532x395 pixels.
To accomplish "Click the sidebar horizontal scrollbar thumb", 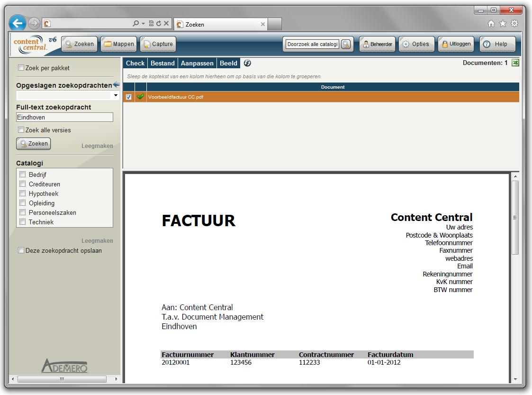I will click(x=62, y=379).
